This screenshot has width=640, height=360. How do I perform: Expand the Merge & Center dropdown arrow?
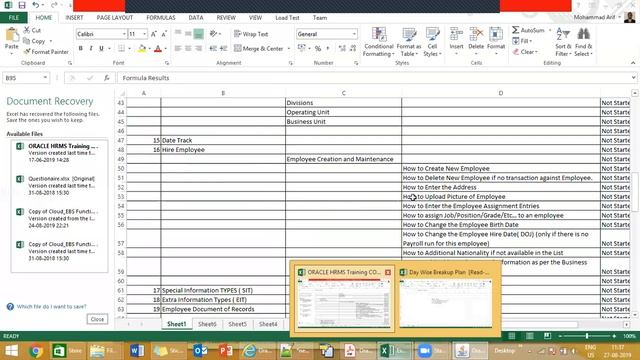tap(289, 49)
